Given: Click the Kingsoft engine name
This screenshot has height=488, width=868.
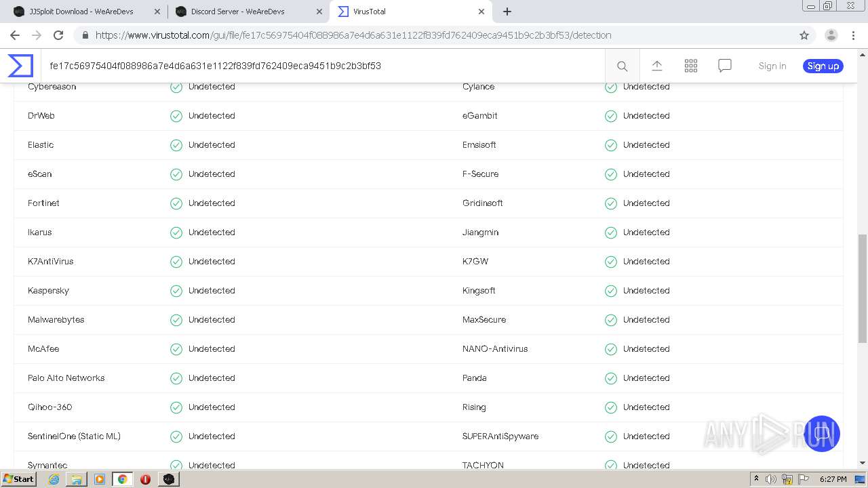Looking at the screenshot, I should (479, 290).
